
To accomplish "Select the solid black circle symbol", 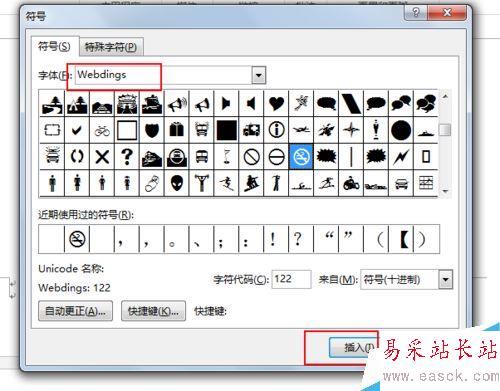I will click(x=401, y=130).
